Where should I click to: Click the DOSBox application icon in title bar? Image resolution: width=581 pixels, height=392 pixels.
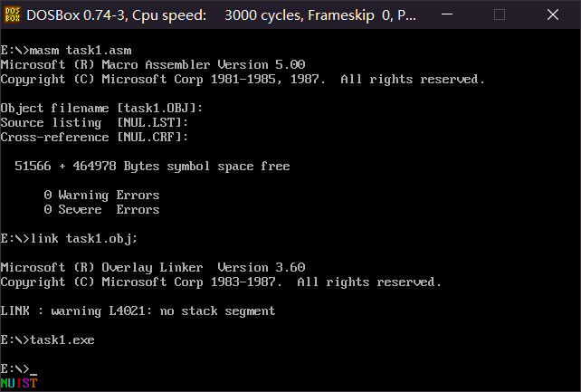pyautogui.click(x=13, y=14)
